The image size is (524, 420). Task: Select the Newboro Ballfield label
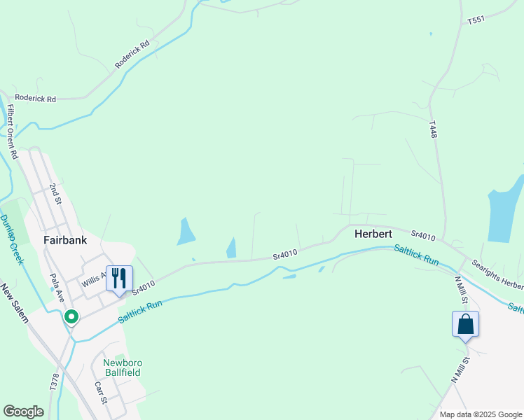[123, 367]
